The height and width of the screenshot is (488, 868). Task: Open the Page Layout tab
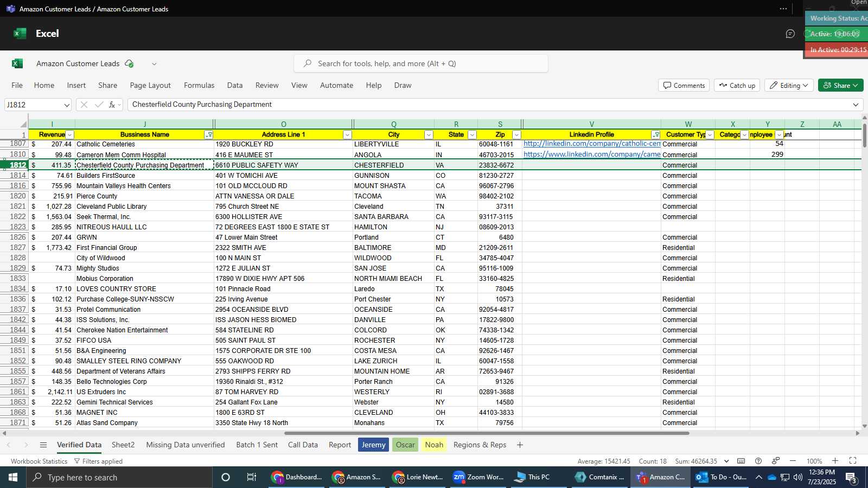[x=150, y=85]
